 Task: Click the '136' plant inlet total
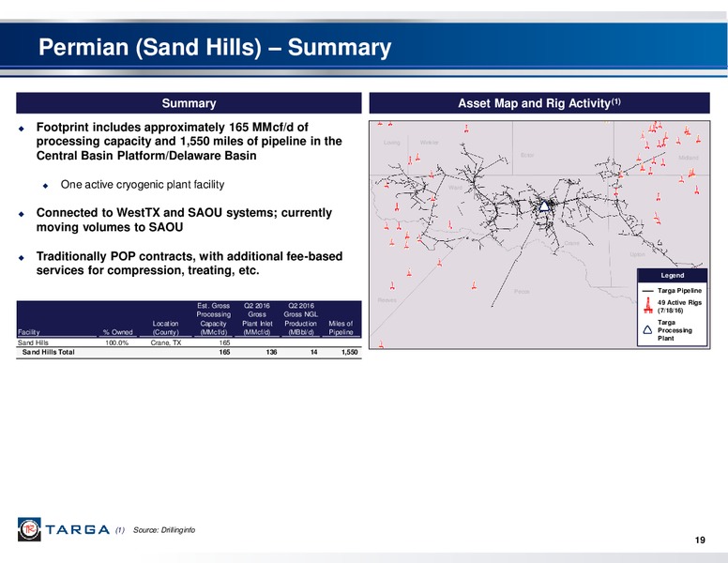tap(272, 352)
